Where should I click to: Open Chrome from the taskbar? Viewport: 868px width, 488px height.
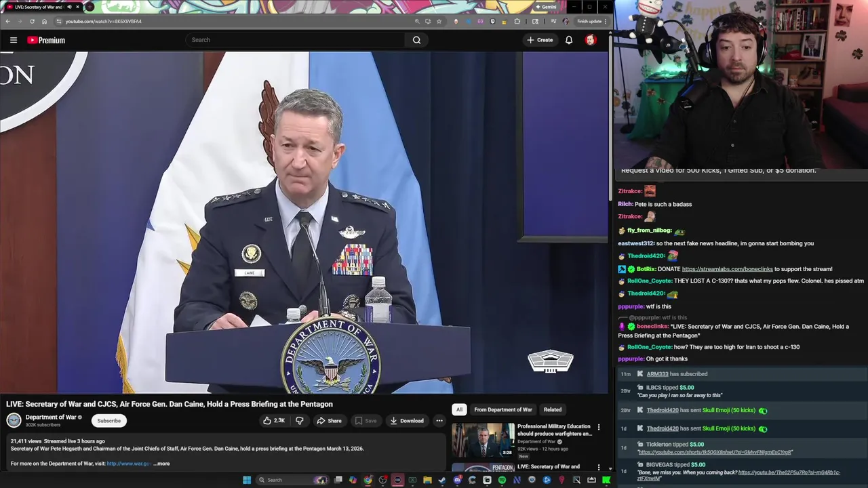pos(368,480)
